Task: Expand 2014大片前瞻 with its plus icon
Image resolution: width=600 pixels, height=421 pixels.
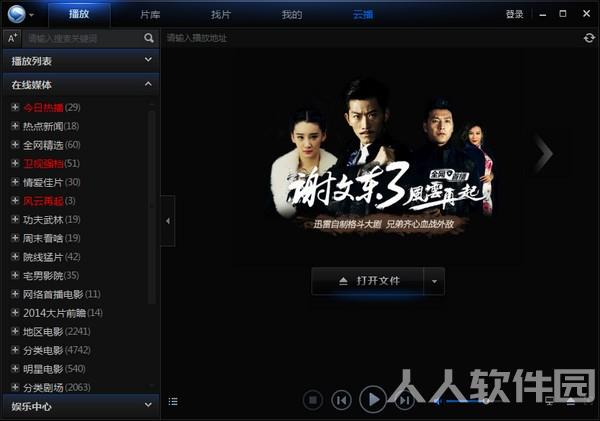Action: (x=15, y=313)
